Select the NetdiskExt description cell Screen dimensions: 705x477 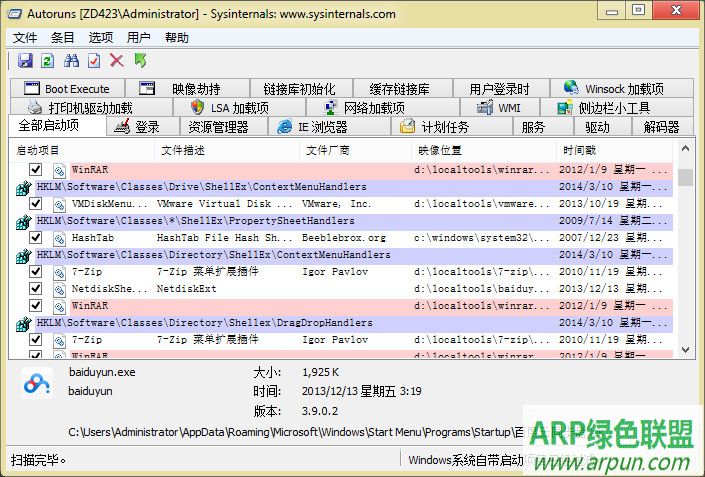pyautogui.click(x=187, y=289)
